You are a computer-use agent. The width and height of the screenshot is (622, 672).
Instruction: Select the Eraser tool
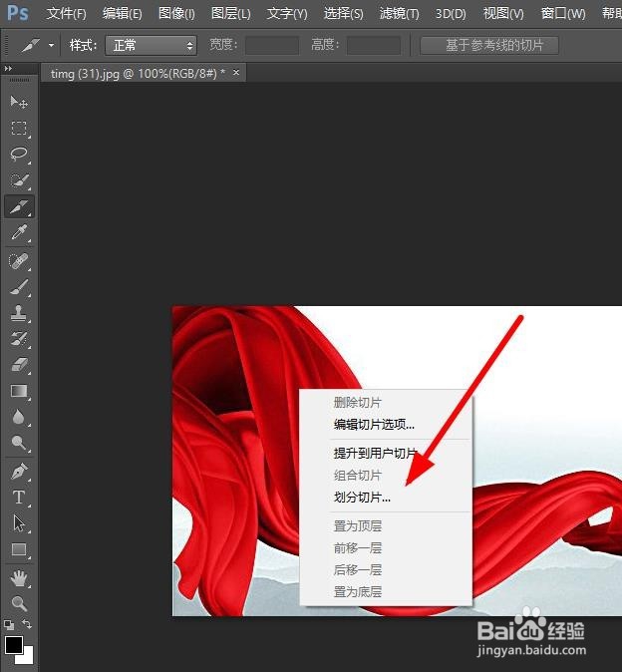(19, 366)
